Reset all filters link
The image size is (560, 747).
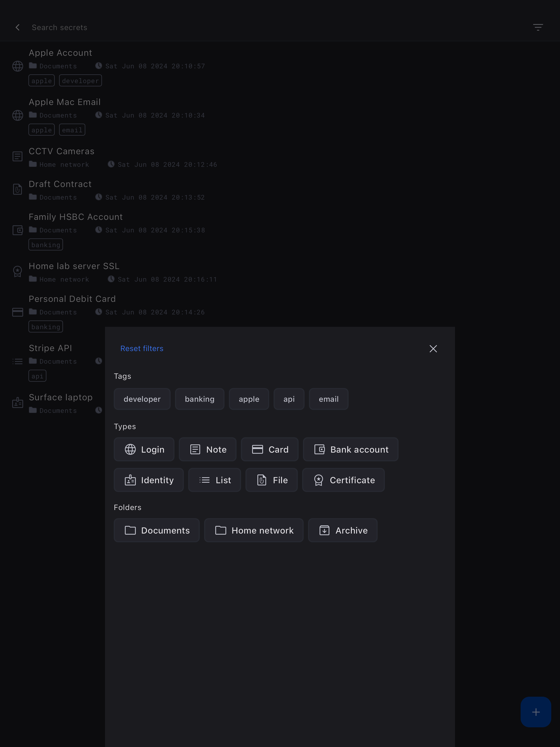(142, 349)
